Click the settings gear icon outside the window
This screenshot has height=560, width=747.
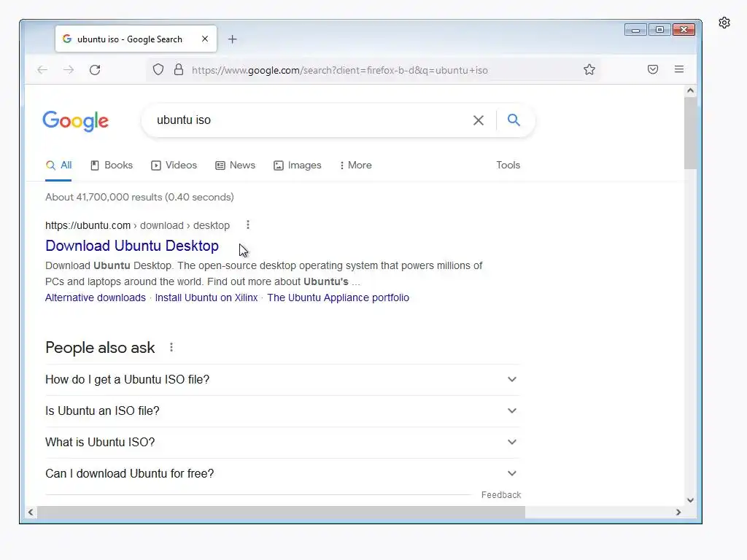(724, 23)
